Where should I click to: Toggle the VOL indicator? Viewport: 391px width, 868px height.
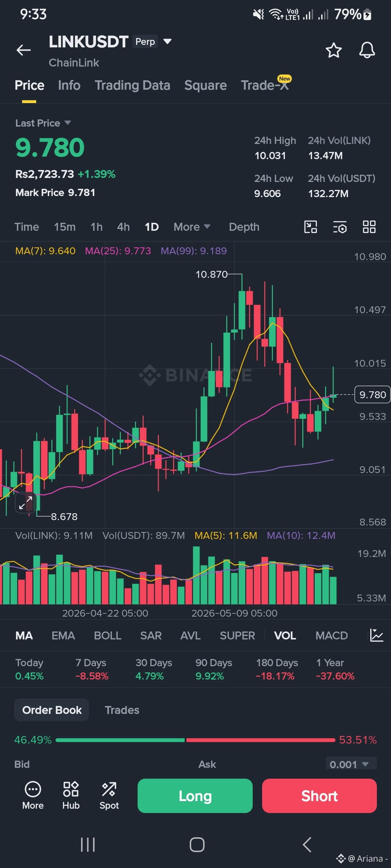(285, 635)
